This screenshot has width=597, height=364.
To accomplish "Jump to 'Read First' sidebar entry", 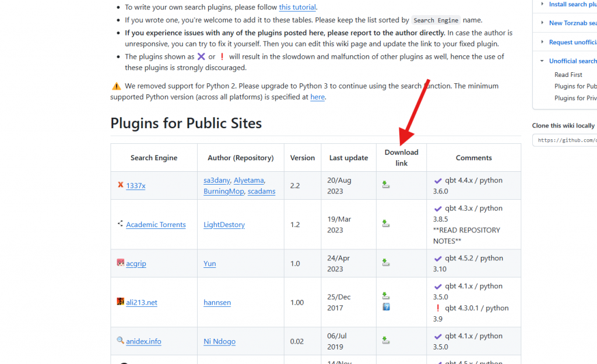I will pos(568,75).
